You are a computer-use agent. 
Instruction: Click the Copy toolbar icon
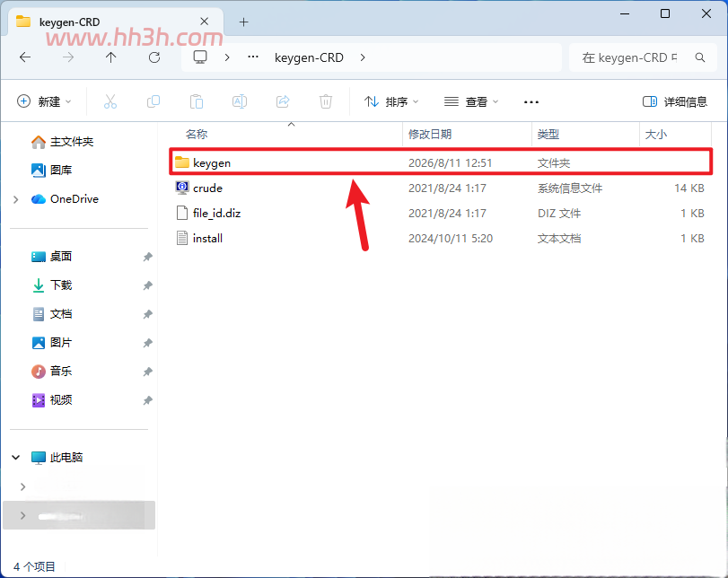[153, 101]
